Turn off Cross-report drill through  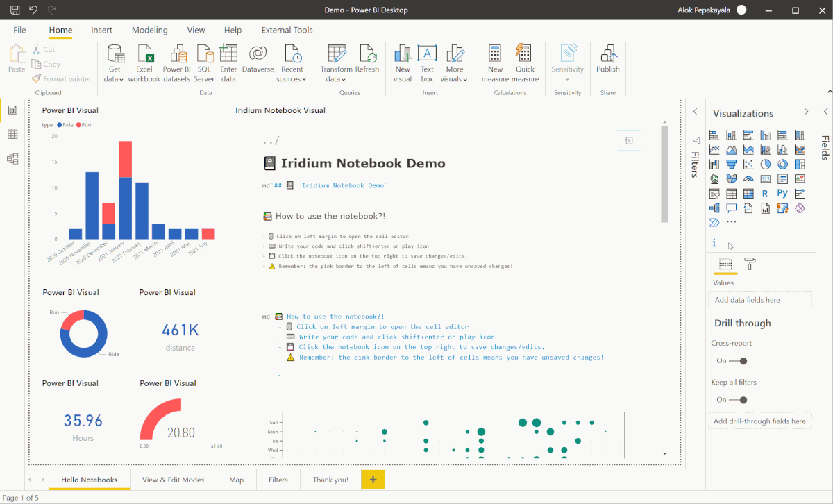pyautogui.click(x=742, y=361)
